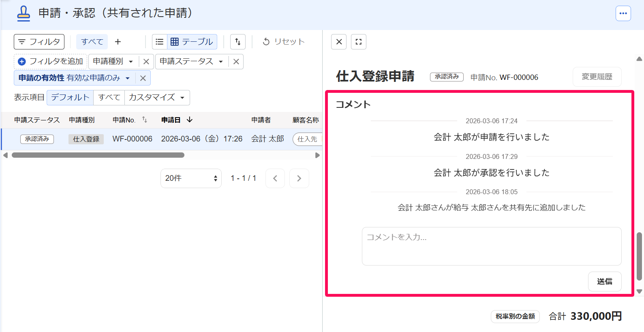The height and width of the screenshot is (332, 644).
Task: Remove the 申請ステータス filter chip
Action: click(x=236, y=62)
